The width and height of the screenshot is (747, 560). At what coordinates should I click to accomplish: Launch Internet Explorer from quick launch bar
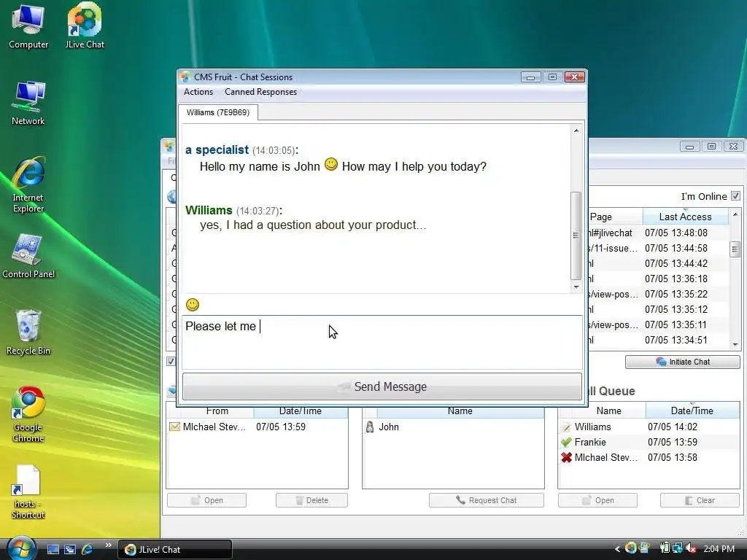click(88, 549)
